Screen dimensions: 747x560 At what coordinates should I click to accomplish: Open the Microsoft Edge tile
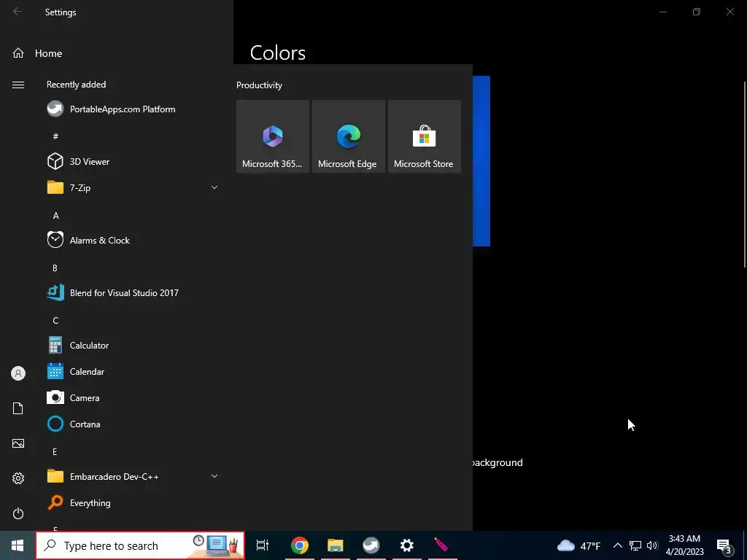pyautogui.click(x=348, y=136)
